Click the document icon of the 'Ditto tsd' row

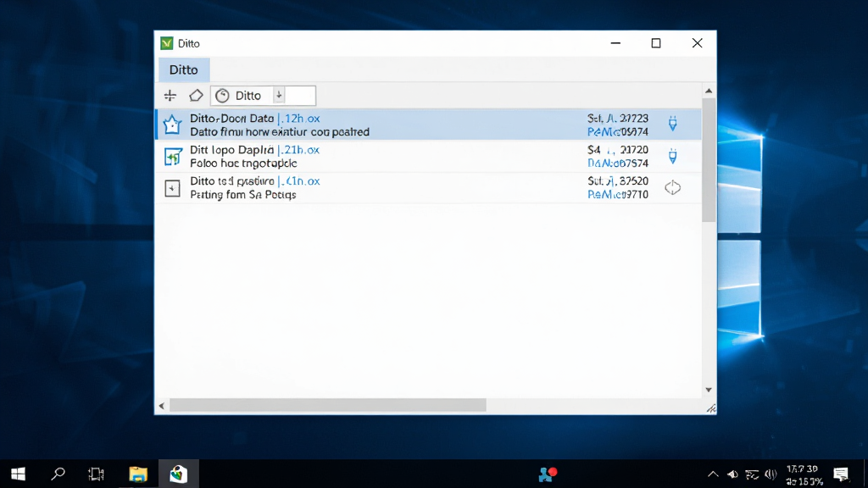(x=173, y=188)
